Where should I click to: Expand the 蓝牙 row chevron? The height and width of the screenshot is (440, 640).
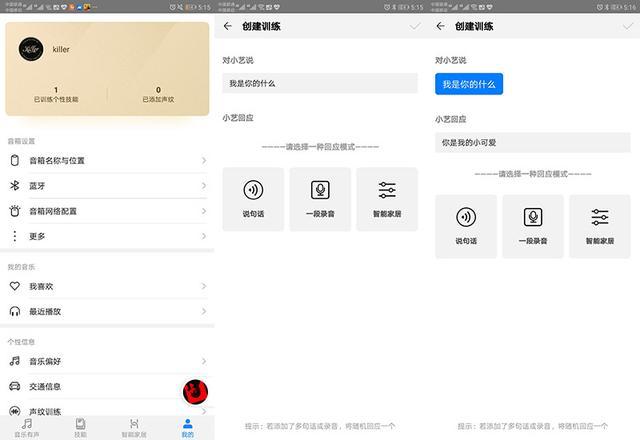204,186
